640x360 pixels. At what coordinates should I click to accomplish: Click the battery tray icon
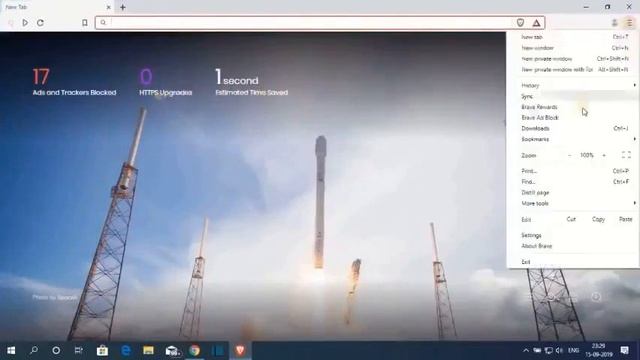pos(537,350)
